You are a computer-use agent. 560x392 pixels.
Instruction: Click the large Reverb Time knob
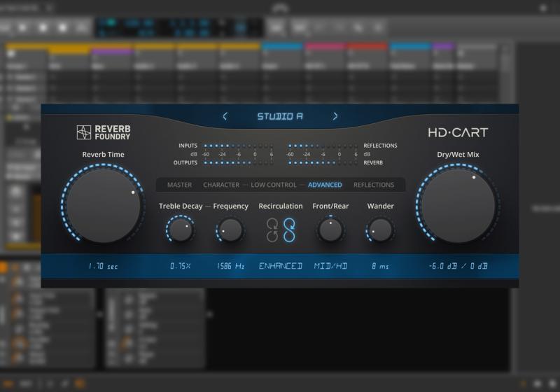point(104,206)
